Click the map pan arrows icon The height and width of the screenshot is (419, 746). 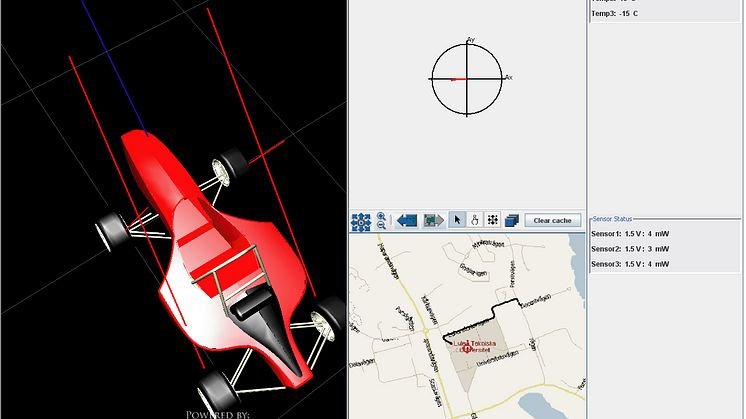(361, 221)
